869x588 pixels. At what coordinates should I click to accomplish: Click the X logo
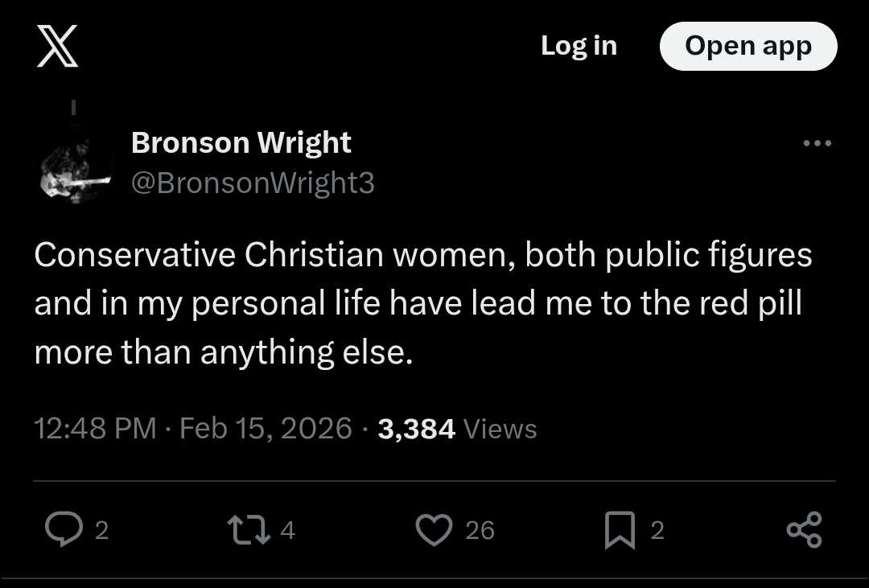58,46
